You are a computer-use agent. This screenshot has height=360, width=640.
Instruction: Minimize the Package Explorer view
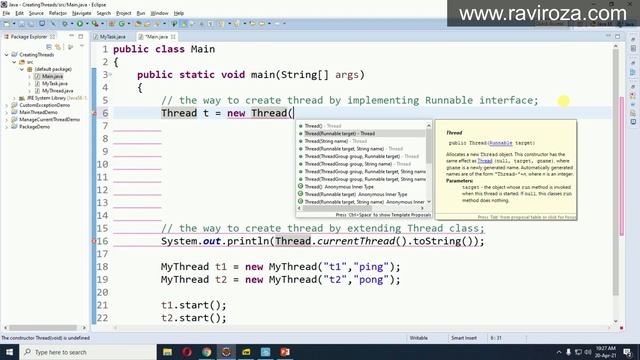coord(71,36)
